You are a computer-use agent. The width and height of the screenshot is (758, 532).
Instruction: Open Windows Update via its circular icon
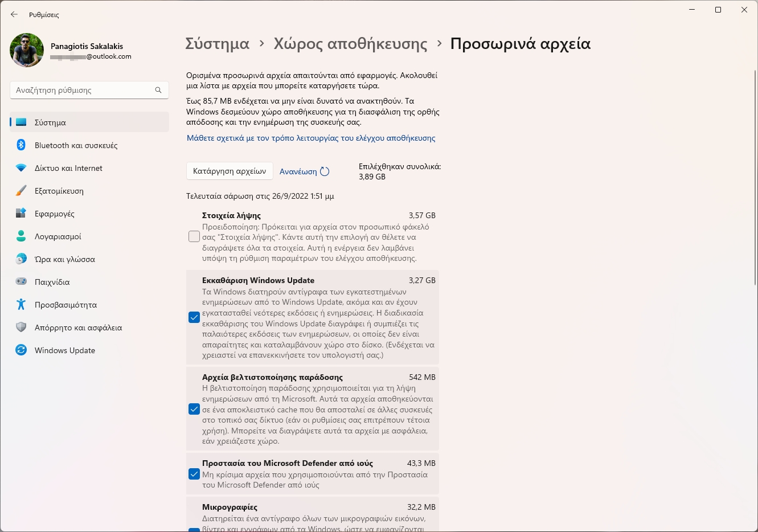click(x=21, y=350)
